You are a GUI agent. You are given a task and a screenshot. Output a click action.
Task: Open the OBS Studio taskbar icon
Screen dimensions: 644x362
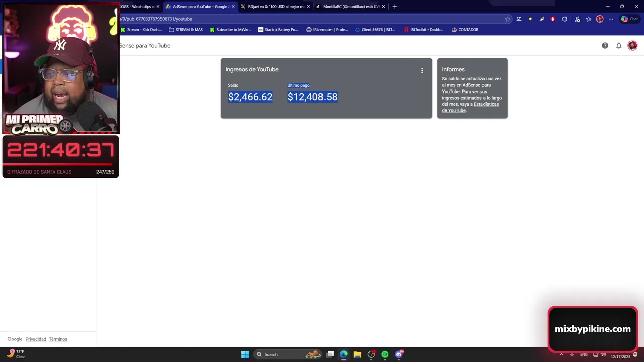(371, 354)
